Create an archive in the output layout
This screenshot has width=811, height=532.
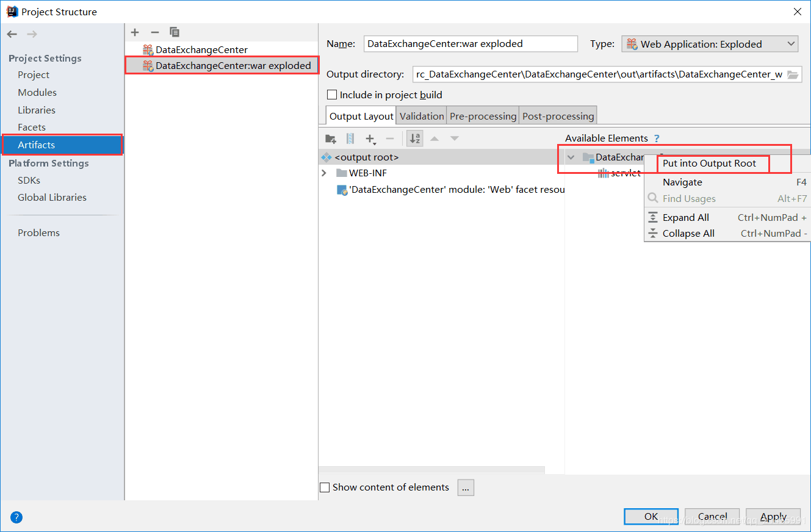coord(350,138)
